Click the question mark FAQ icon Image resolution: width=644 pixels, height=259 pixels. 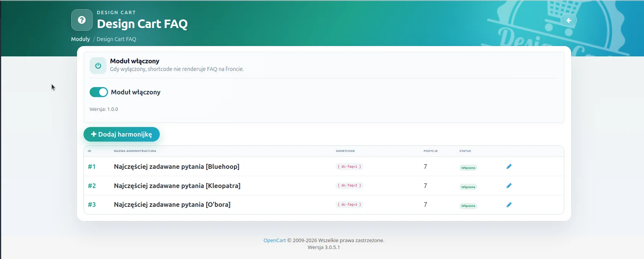pos(82,20)
